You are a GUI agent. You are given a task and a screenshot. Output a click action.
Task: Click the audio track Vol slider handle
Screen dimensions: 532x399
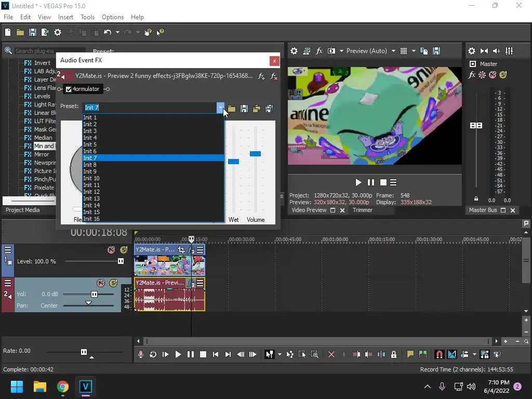95,294
